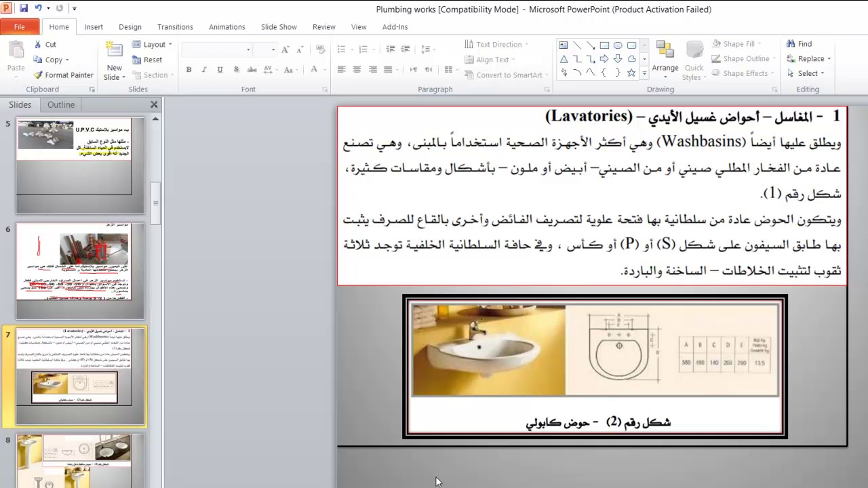Clear all formatting icon
This screenshot has height=488, width=868.
[x=320, y=49]
